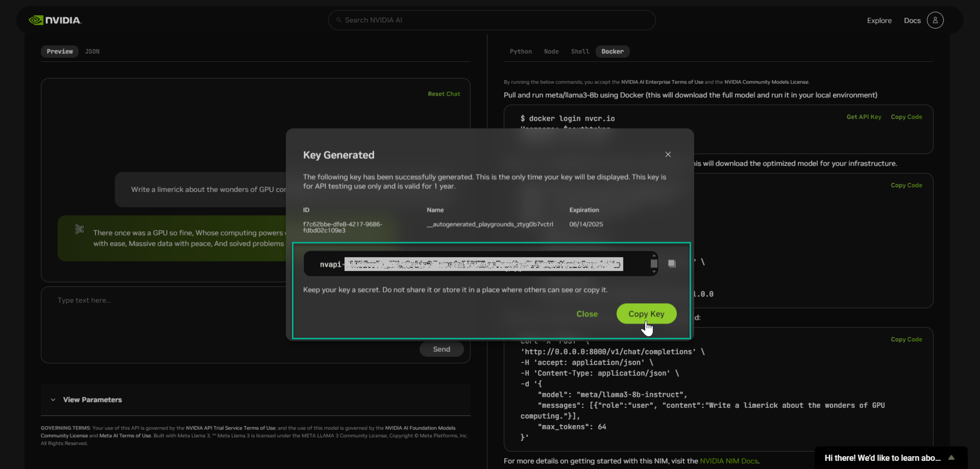
Task: Expand the 'Hi there!' chat survey popup
Action: click(952, 458)
